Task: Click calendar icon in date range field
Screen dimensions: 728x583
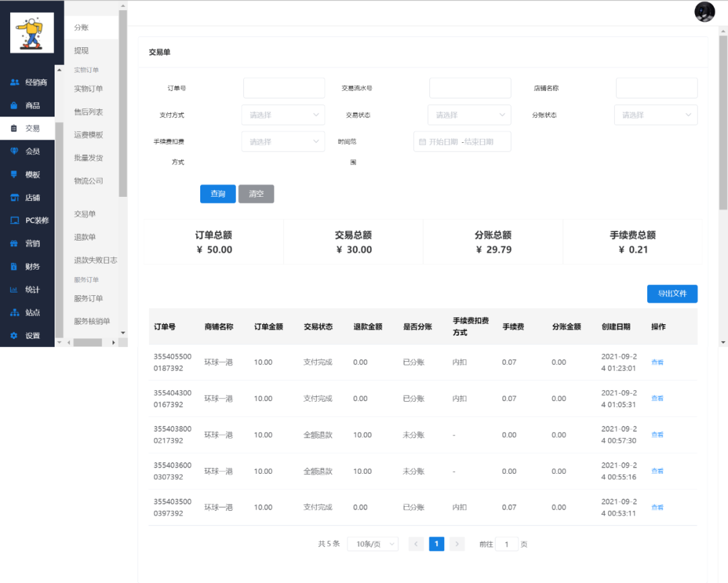Action: 422,142
